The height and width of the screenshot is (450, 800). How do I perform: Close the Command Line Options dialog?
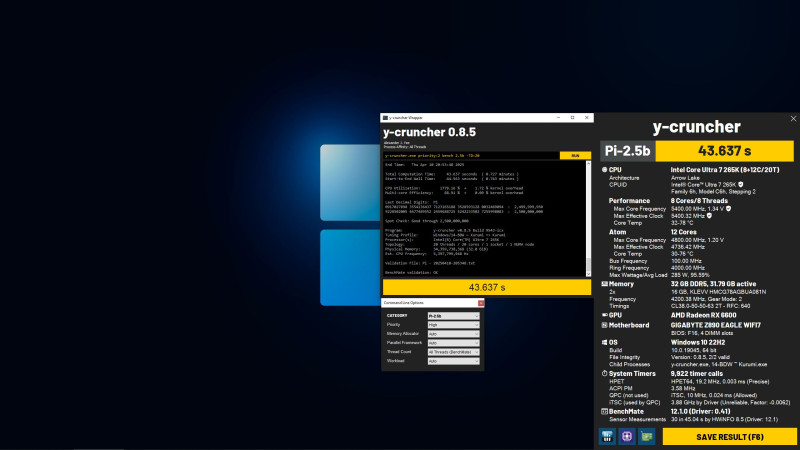pos(481,303)
